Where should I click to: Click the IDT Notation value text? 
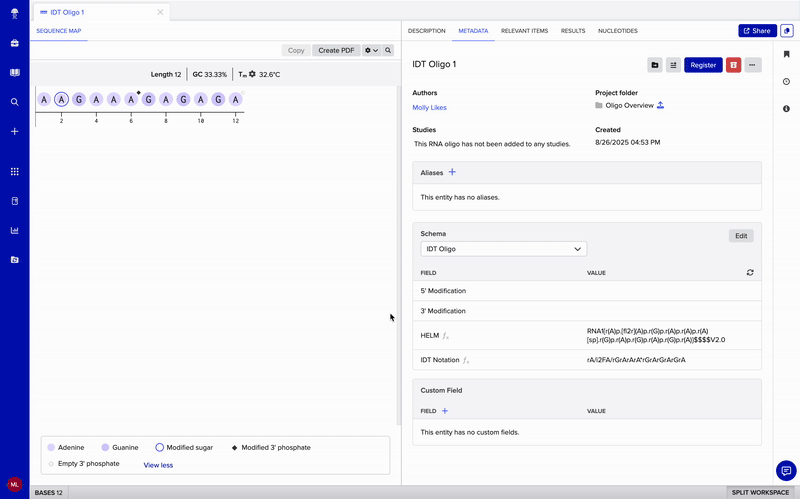click(x=636, y=360)
